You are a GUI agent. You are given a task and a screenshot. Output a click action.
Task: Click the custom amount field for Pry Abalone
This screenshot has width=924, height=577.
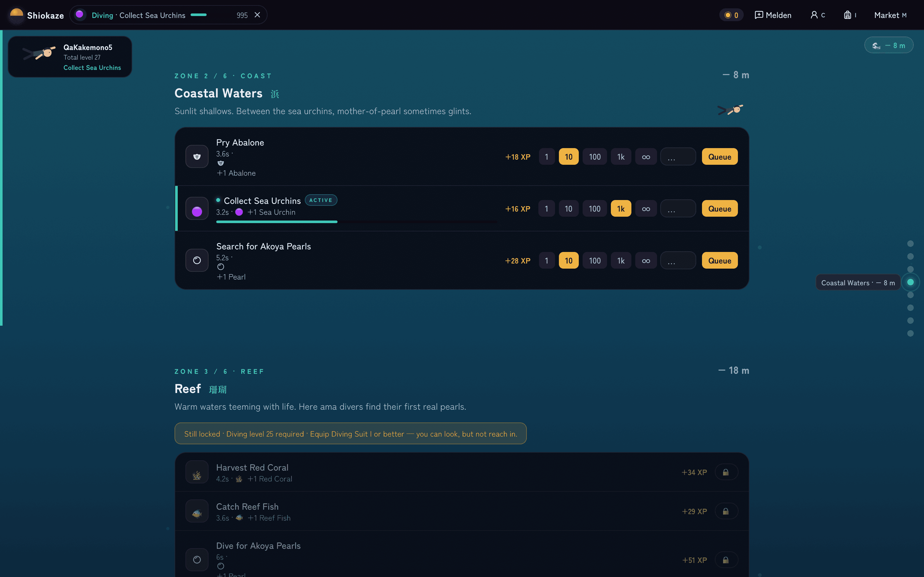click(x=678, y=156)
